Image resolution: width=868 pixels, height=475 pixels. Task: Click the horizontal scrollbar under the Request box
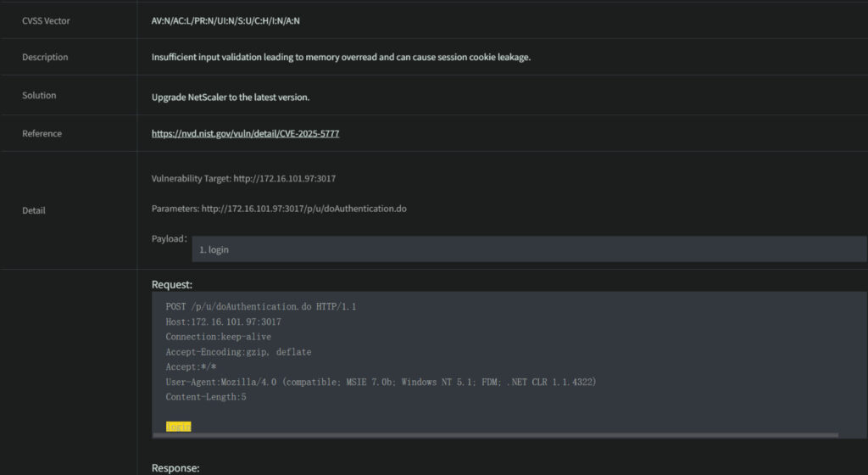click(x=495, y=435)
